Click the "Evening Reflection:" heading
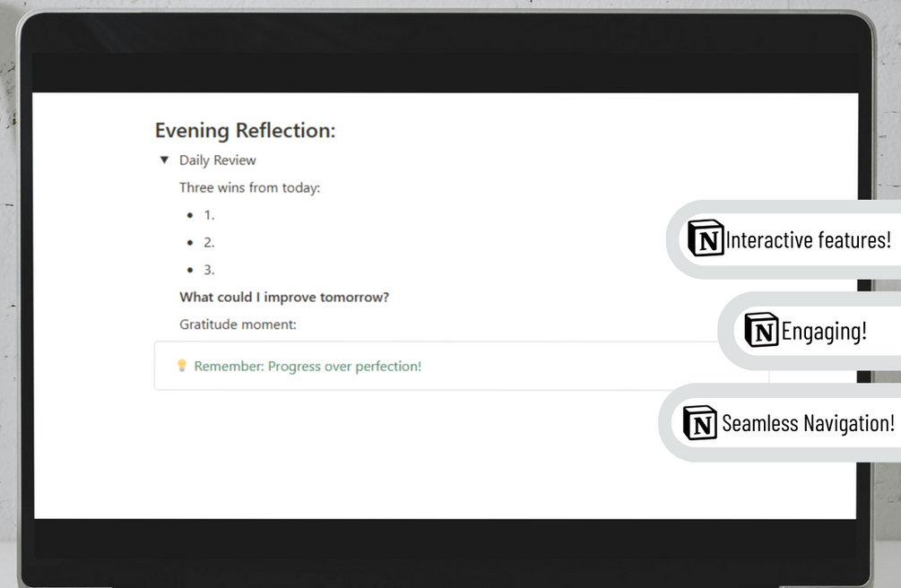Screen dimensions: 901x588 pyautogui.click(x=245, y=131)
